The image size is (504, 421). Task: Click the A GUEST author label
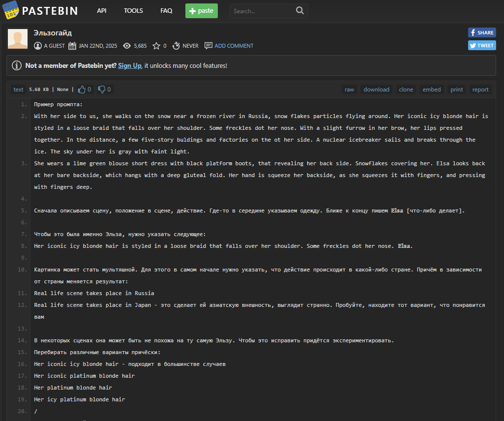(54, 46)
